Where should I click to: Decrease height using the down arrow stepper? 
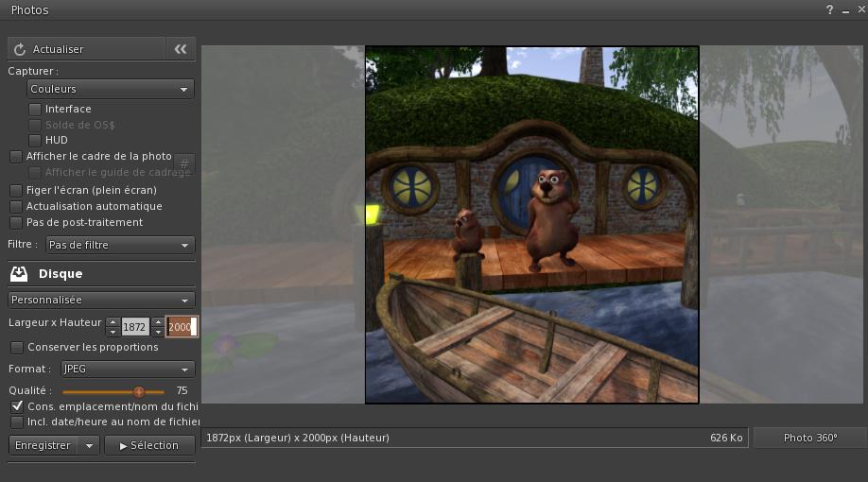tap(158, 333)
